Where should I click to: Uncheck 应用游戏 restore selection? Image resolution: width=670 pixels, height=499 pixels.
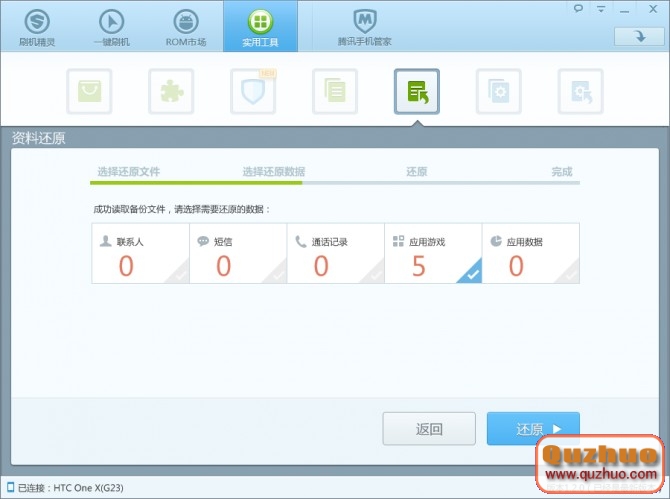tap(433, 253)
